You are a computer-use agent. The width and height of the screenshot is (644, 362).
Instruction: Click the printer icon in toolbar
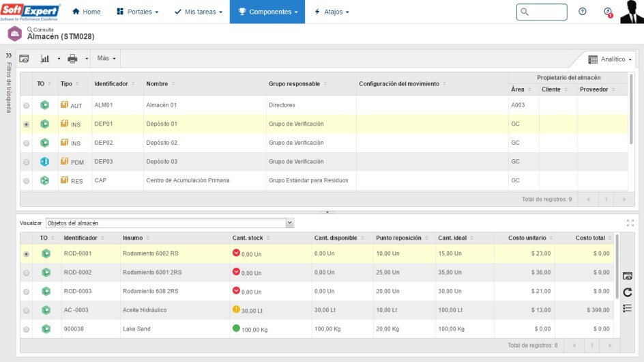tap(72, 58)
